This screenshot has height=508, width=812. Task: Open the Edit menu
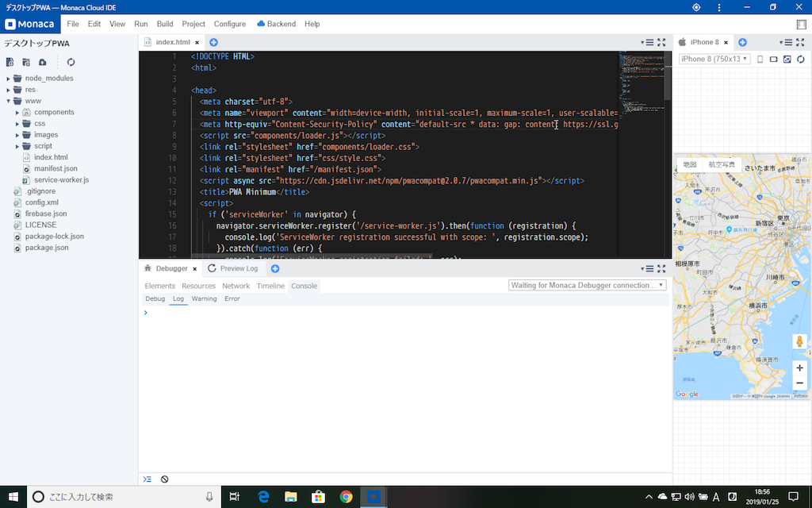tap(94, 24)
